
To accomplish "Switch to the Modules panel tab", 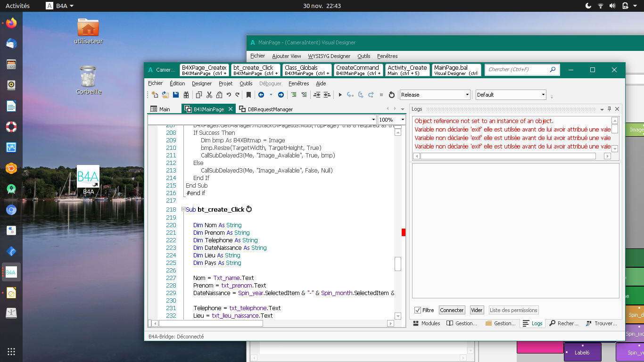I will (427, 323).
